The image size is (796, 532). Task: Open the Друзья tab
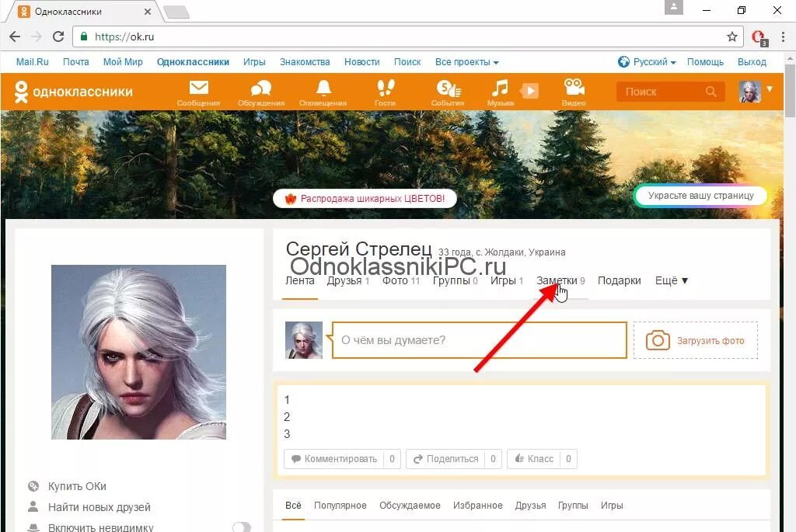tap(347, 281)
